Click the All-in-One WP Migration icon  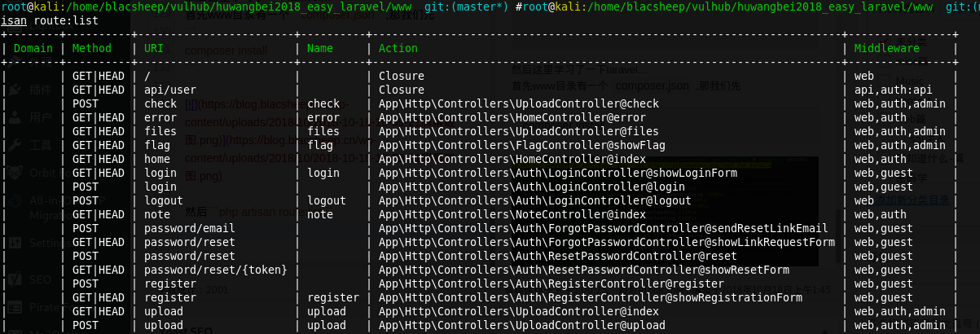coord(15,200)
